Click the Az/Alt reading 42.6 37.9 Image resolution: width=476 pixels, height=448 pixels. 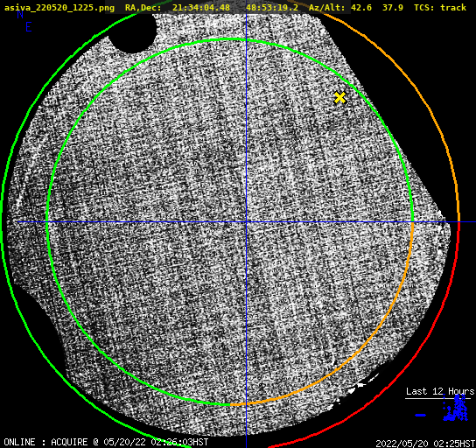(377, 7)
